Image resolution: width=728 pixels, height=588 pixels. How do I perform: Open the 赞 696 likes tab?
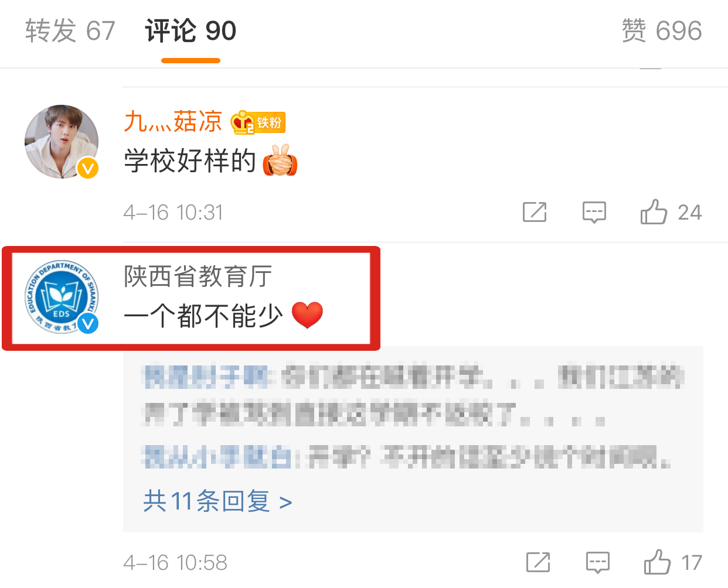pyautogui.click(x=662, y=30)
